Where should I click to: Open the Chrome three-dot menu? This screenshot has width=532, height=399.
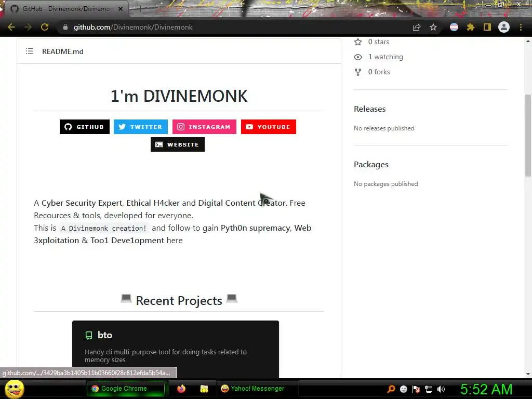[521, 27]
